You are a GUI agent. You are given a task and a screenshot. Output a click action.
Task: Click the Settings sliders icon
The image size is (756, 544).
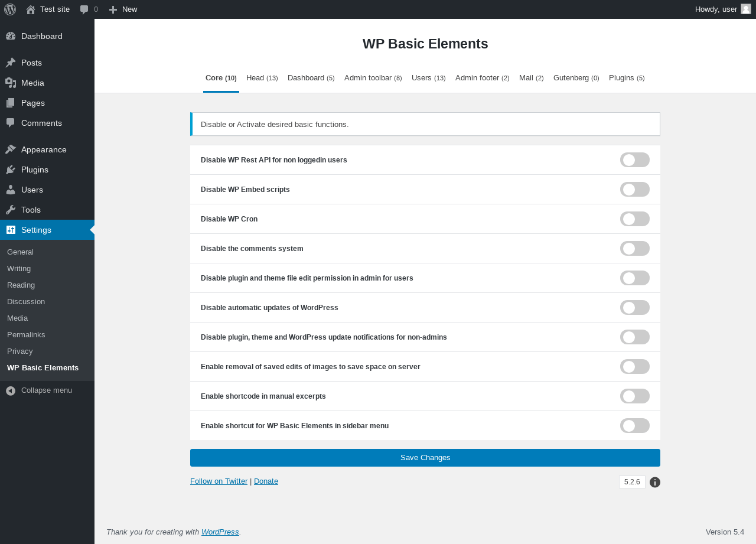11,230
